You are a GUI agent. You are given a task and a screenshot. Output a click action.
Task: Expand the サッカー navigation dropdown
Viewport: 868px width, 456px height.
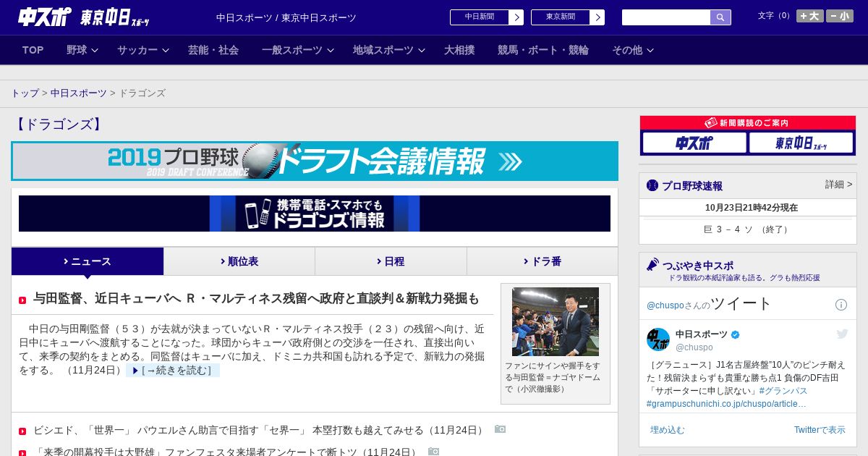143,50
